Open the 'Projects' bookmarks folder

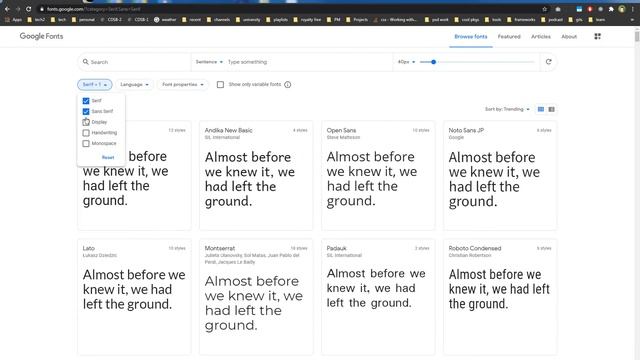[357, 20]
